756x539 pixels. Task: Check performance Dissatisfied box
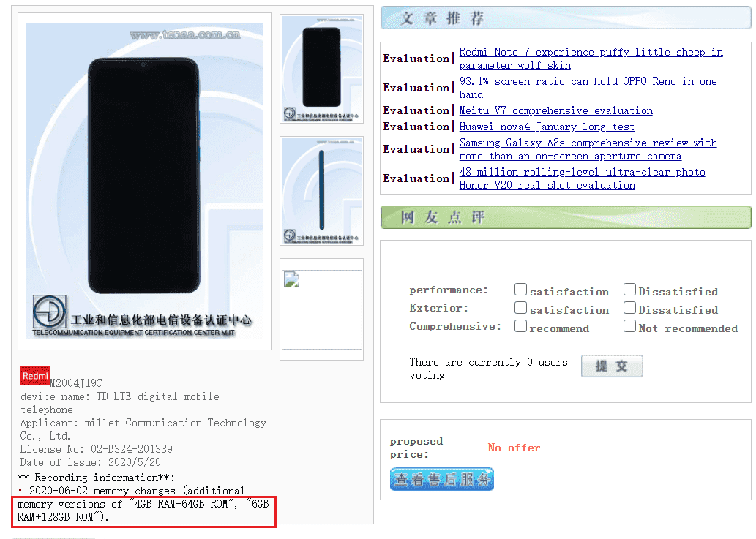click(x=629, y=289)
